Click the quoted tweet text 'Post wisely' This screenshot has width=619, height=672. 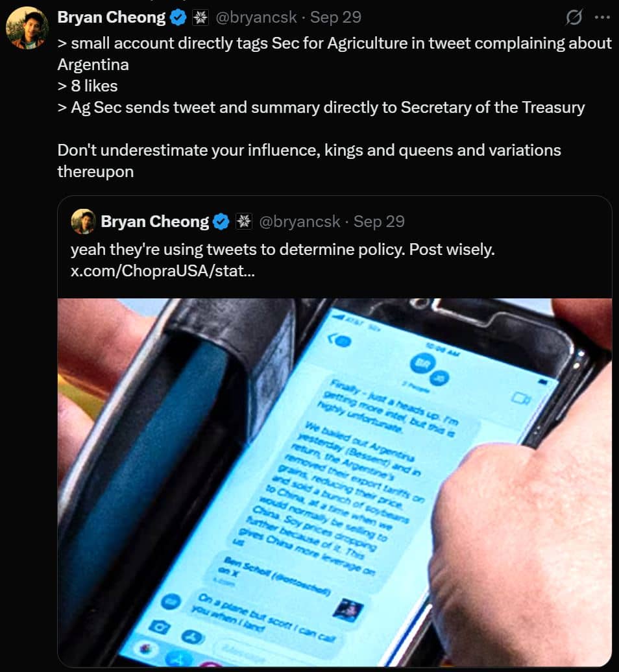pos(452,250)
